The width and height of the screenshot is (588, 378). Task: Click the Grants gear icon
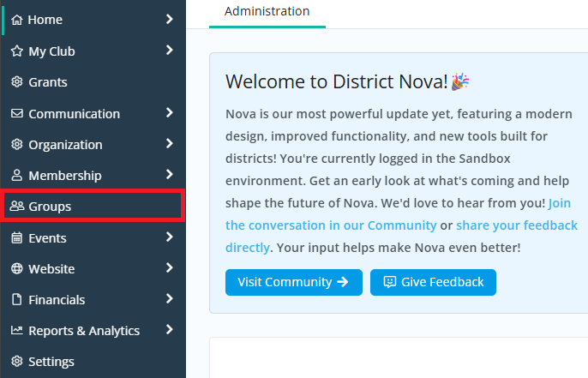tap(16, 81)
